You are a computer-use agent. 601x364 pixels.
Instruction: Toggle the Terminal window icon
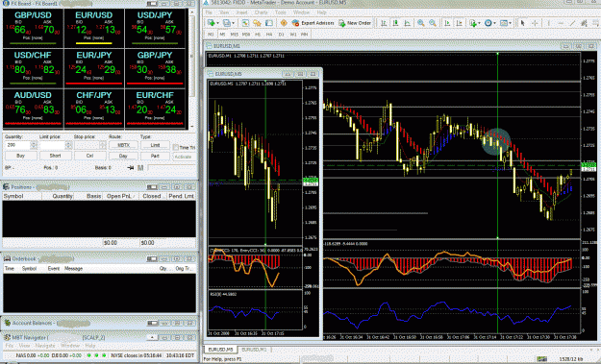click(269, 23)
